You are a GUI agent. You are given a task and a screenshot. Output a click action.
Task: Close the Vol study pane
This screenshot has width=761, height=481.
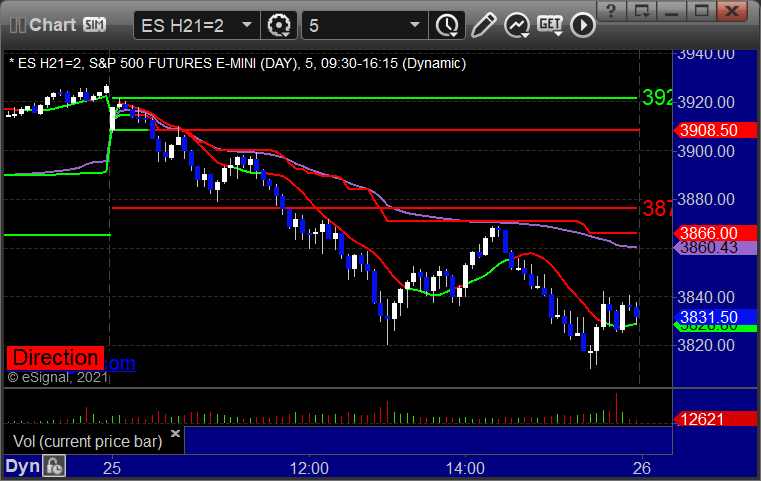[175, 433]
